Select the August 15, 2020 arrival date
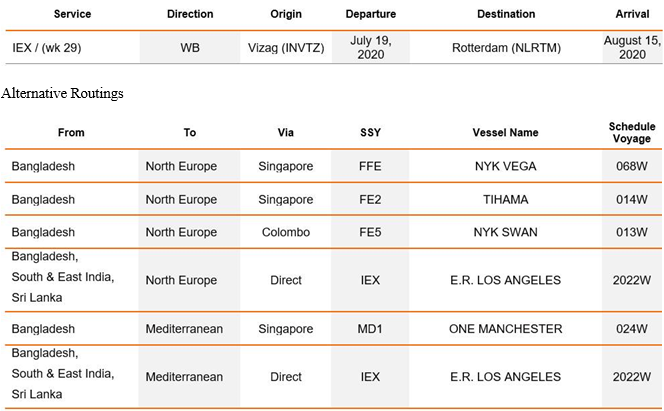Viewport: 664px width, 411px height. click(x=632, y=47)
